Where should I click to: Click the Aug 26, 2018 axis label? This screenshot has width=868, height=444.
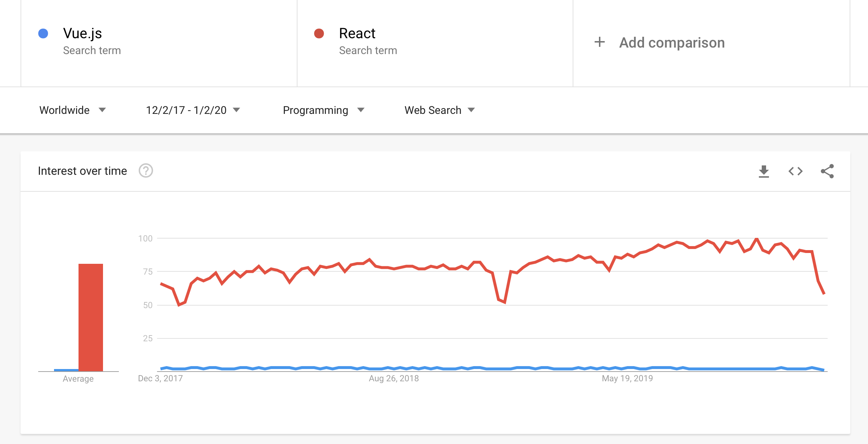point(394,378)
